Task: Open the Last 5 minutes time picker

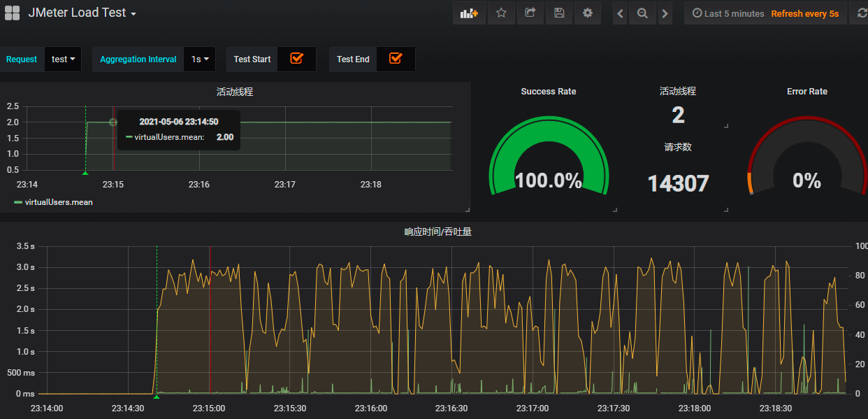Action: point(728,13)
